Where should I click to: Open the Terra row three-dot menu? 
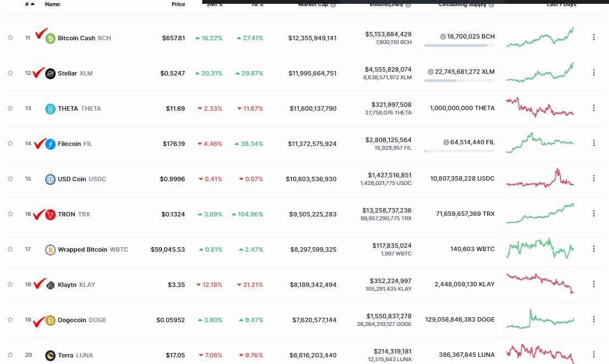[x=594, y=354]
